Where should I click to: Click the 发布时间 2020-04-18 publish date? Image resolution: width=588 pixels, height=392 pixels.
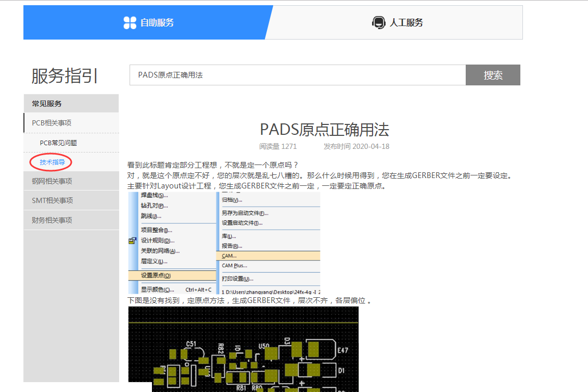pyautogui.click(x=356, y=146)
